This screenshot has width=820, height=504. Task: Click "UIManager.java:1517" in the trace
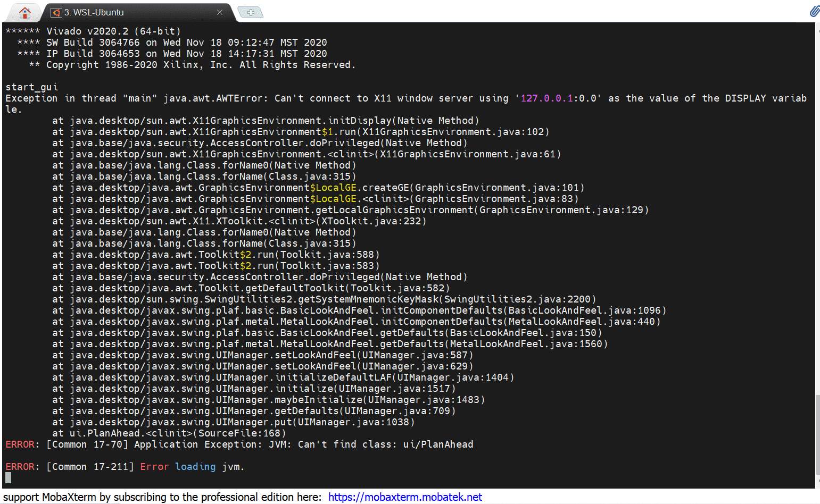coord(394,389)
